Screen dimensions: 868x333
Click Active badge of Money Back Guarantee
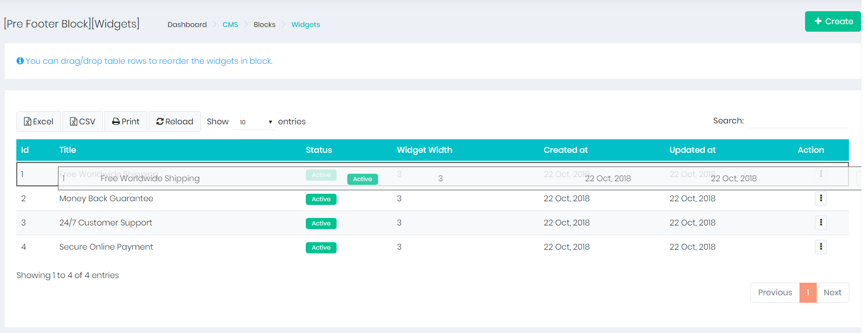[x=321, y=199]
